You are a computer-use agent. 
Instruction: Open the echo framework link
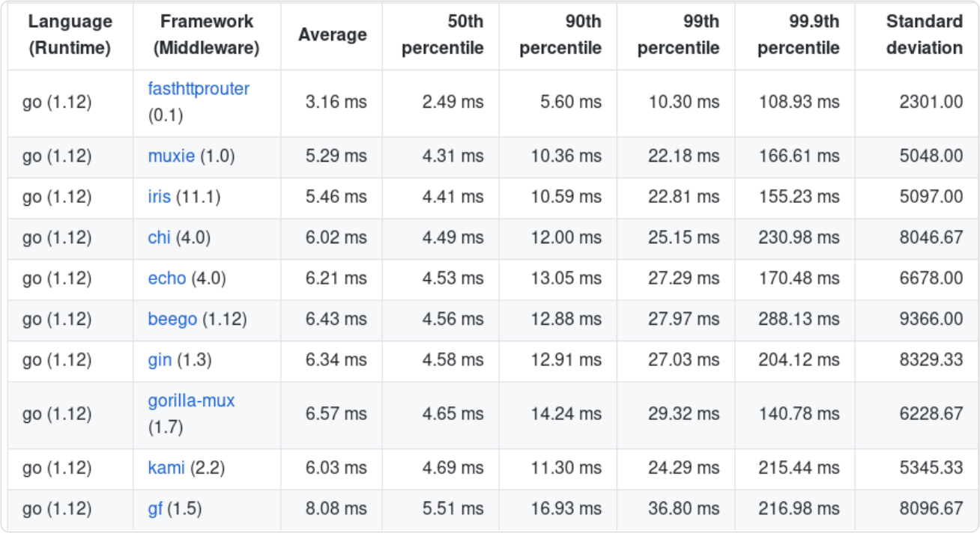166,278
